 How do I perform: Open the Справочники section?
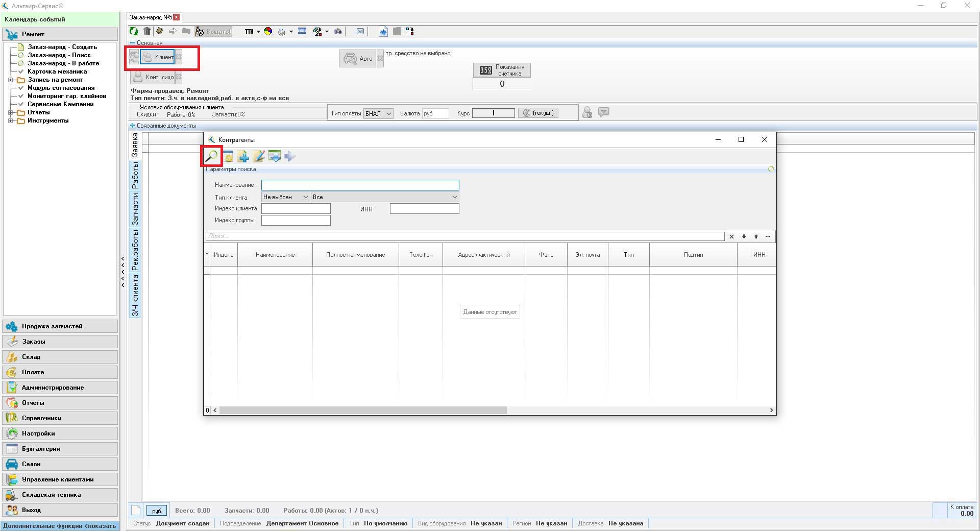coord(60,418)
